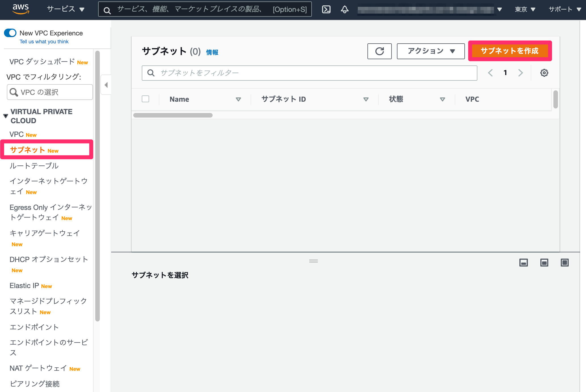The width and height of the screenshot is (586, 392).
Task: Click the top services search box
Action: 205,9
